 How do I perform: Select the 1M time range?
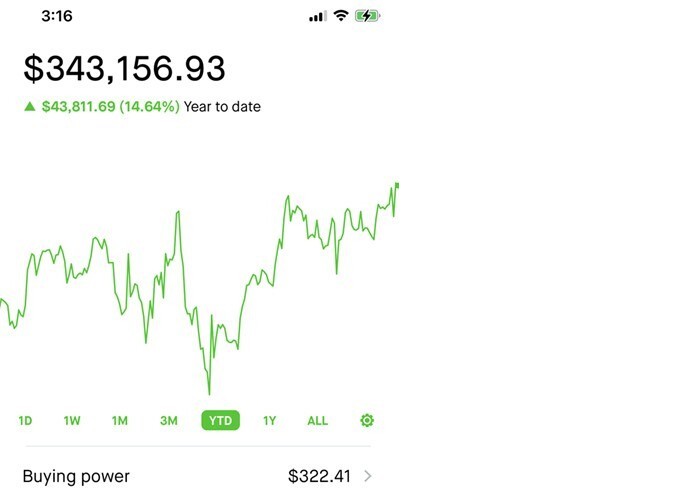[x=119, y=420]
